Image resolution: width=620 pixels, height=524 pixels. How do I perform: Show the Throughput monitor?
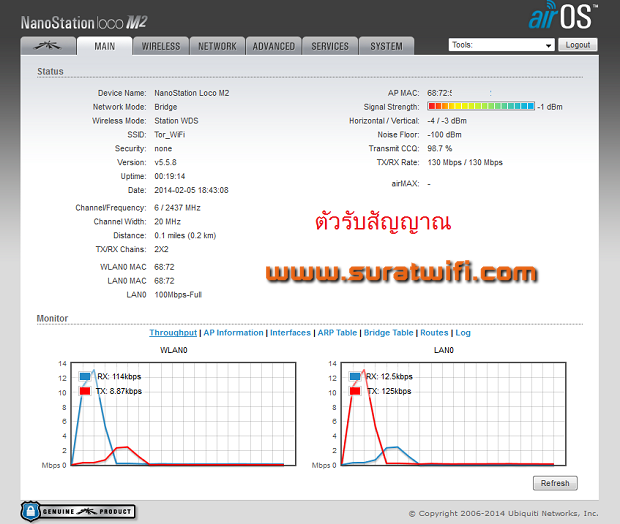tap(173, 333)
